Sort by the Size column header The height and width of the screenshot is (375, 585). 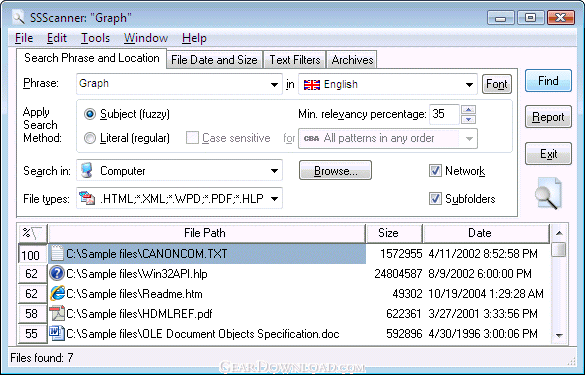[x=394, y=234]
